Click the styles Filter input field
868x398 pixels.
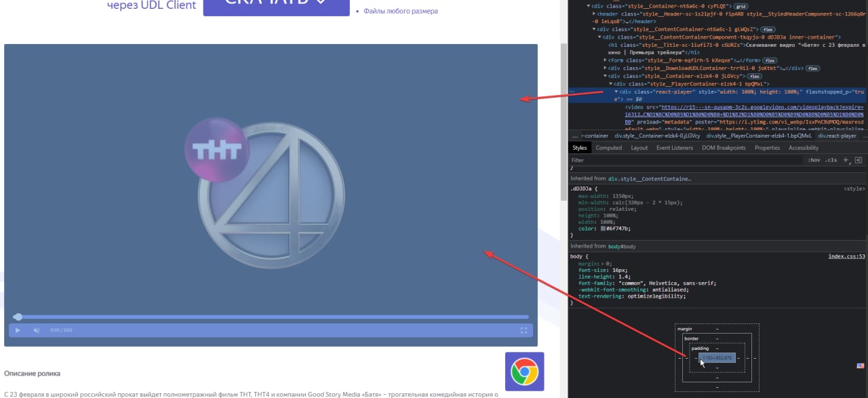point(685,160)
